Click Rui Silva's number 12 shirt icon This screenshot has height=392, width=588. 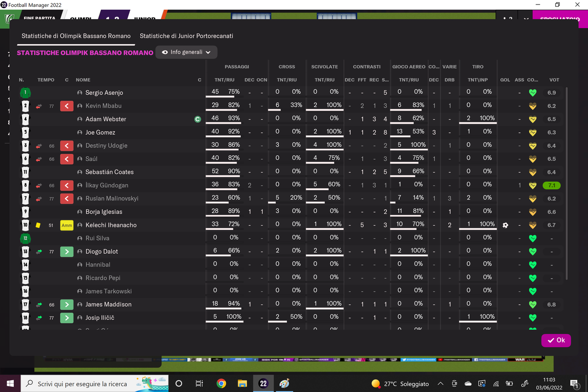tap(25, 238)
